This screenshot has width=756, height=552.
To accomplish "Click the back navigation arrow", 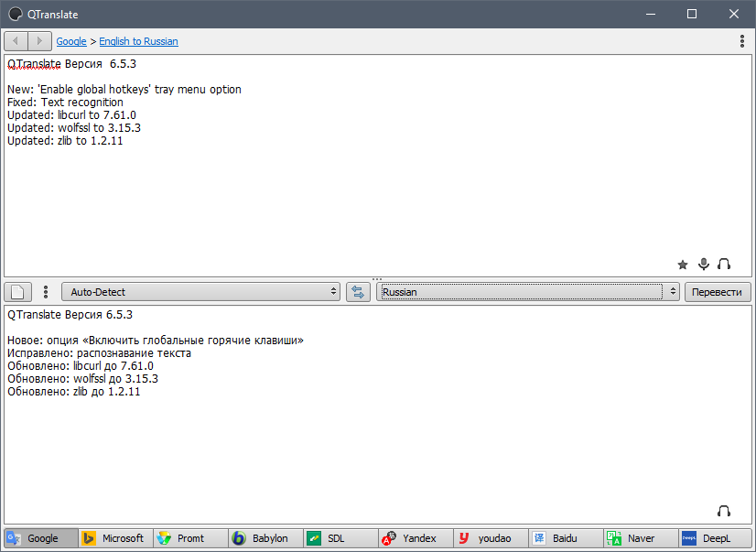I will pyautogui.click(x=16, y=41).
